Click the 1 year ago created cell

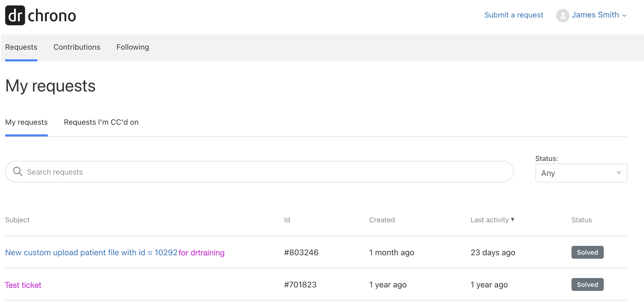[387, 285]
